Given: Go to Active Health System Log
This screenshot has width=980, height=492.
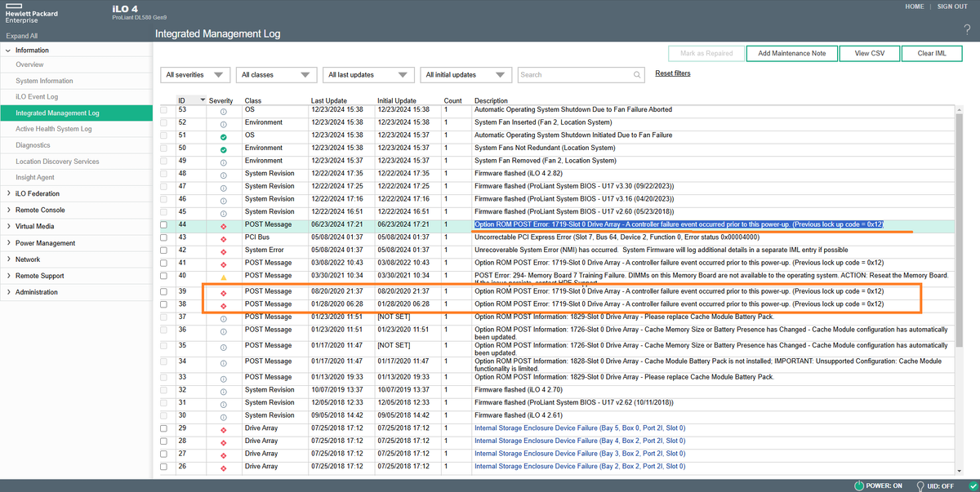Looking at the screenshot, I should point(54,129).
